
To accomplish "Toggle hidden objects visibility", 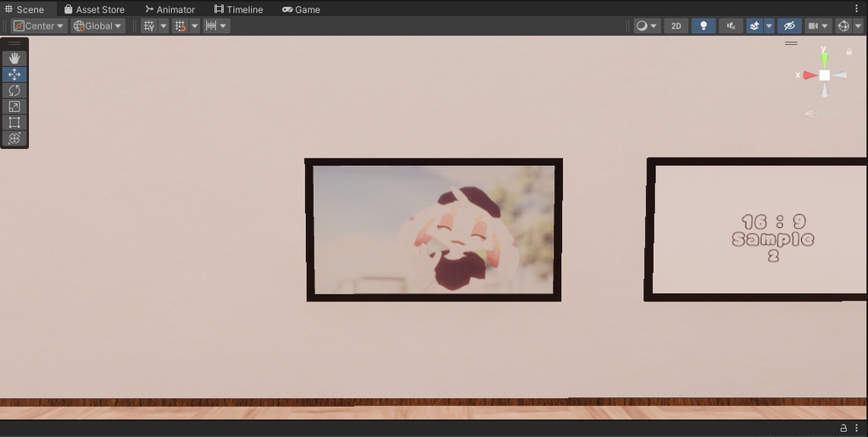I will point(789,26).
